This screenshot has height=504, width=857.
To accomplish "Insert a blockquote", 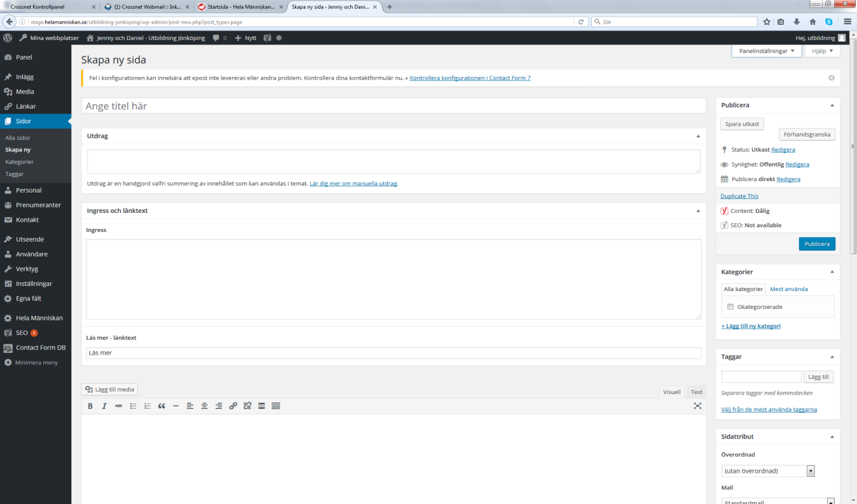I will click(161, 405).
